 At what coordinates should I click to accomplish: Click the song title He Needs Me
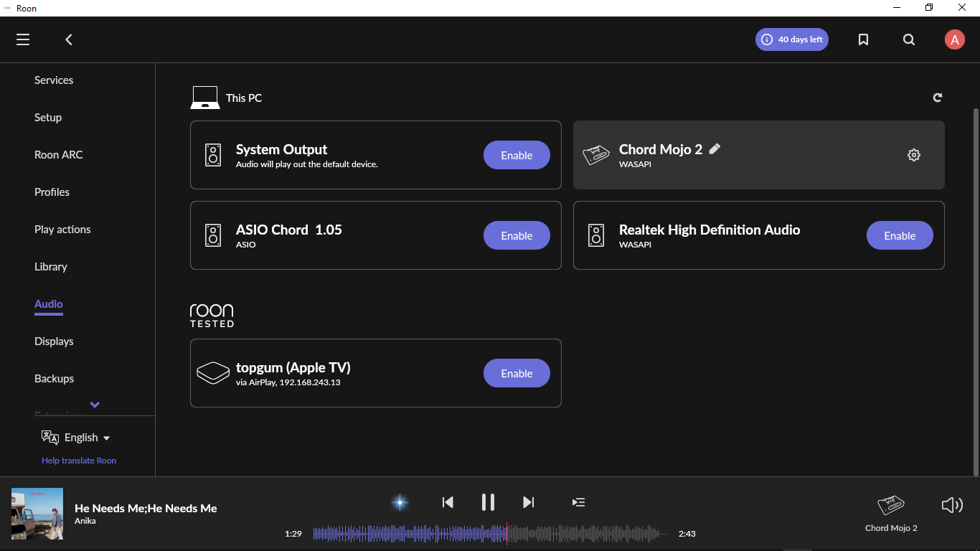tap(146, 508)
